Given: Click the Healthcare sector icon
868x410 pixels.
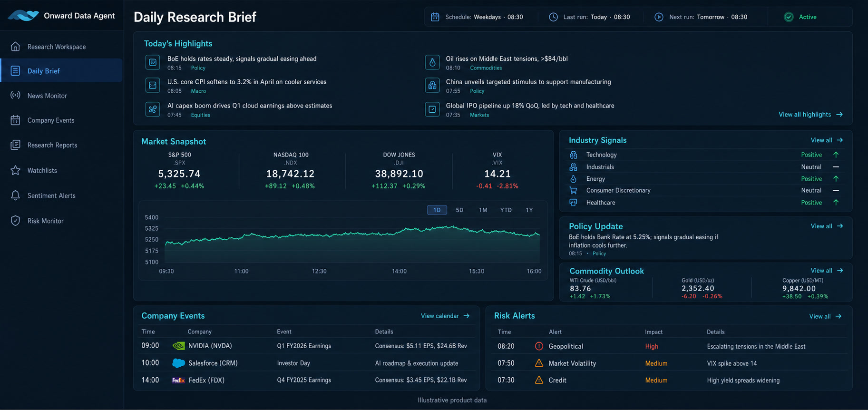Looking at the screenshot, I should click(x=573, y=203).
